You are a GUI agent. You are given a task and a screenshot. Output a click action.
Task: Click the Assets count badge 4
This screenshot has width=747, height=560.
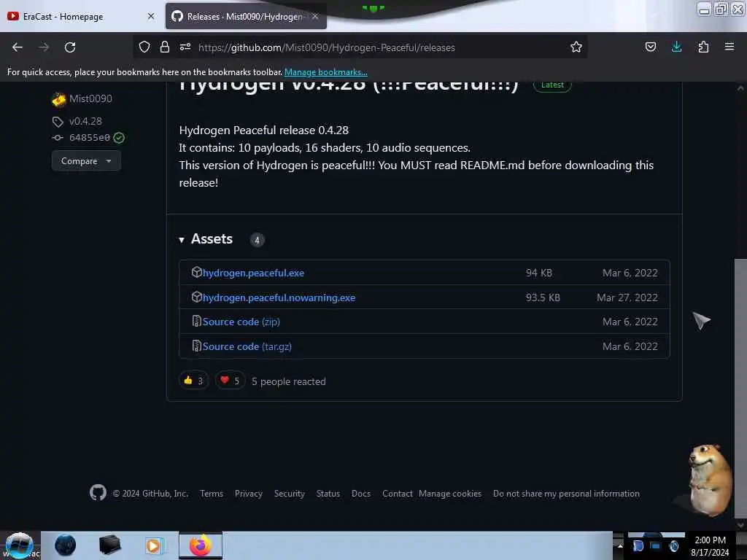[x=258, y=240]
